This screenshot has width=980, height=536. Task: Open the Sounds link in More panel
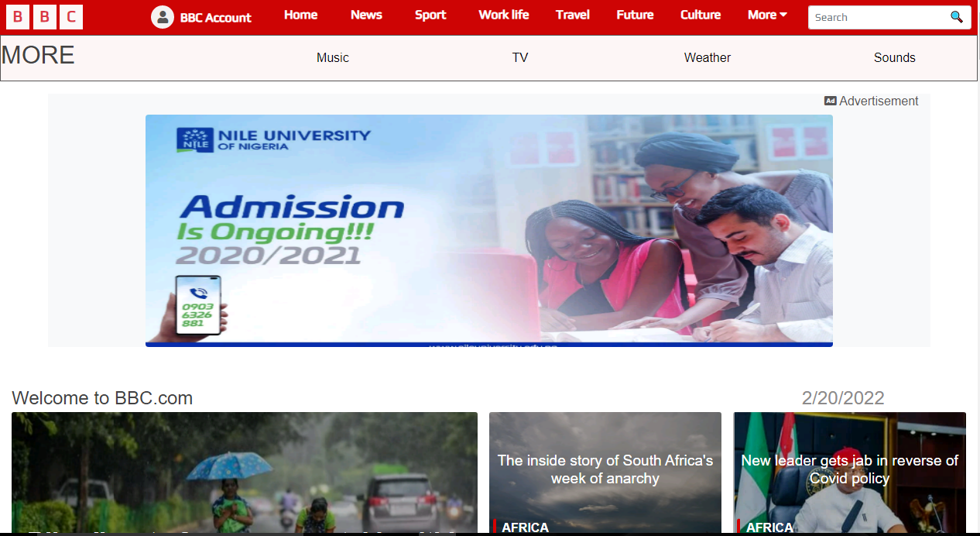point(895,57)
